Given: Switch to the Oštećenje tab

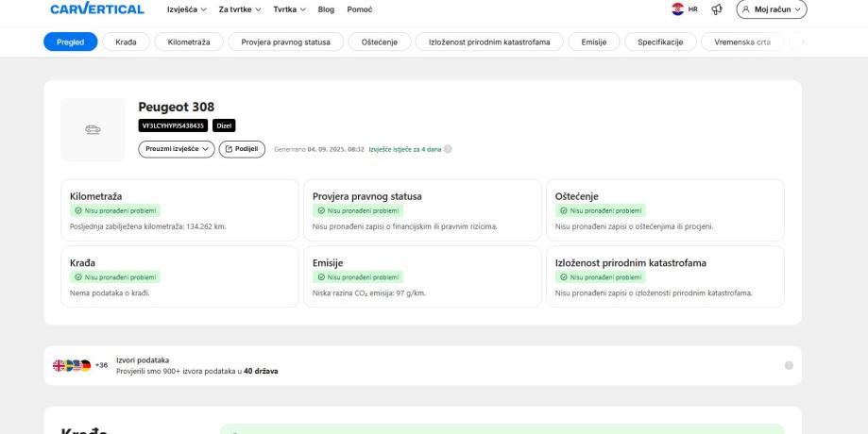Looking at the screenshot, I should pyautogui.click(x=380, y=42).
